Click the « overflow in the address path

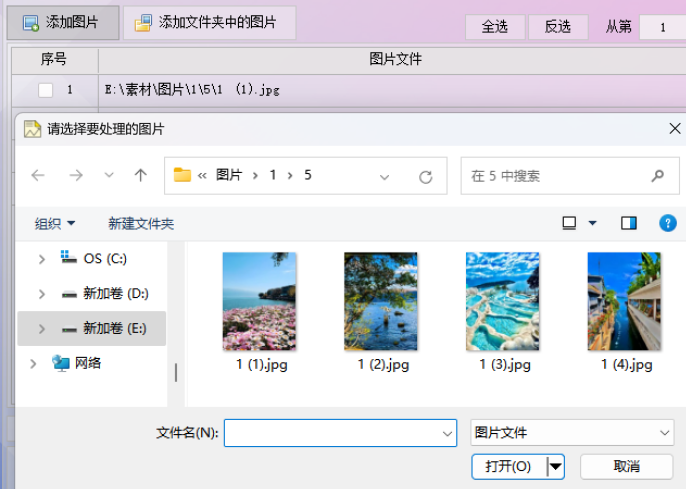pyautogui.click(x=202, y=176)
